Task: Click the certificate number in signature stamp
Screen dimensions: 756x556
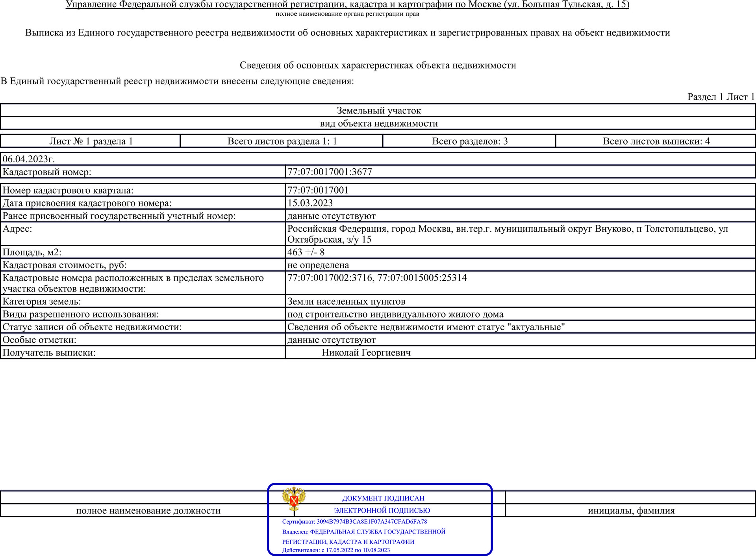Action: pyautogui.click(x=354, y=521)
